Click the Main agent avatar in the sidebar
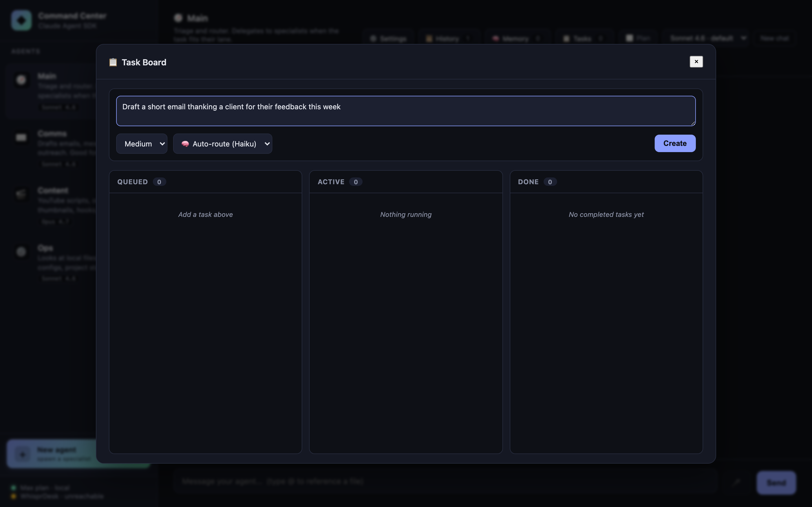 tap(21, 80)
